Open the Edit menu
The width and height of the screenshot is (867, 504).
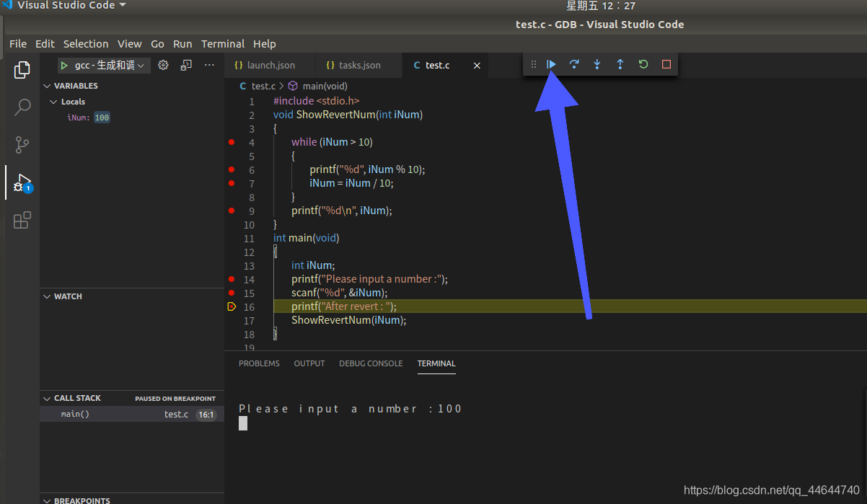(45, 44)
